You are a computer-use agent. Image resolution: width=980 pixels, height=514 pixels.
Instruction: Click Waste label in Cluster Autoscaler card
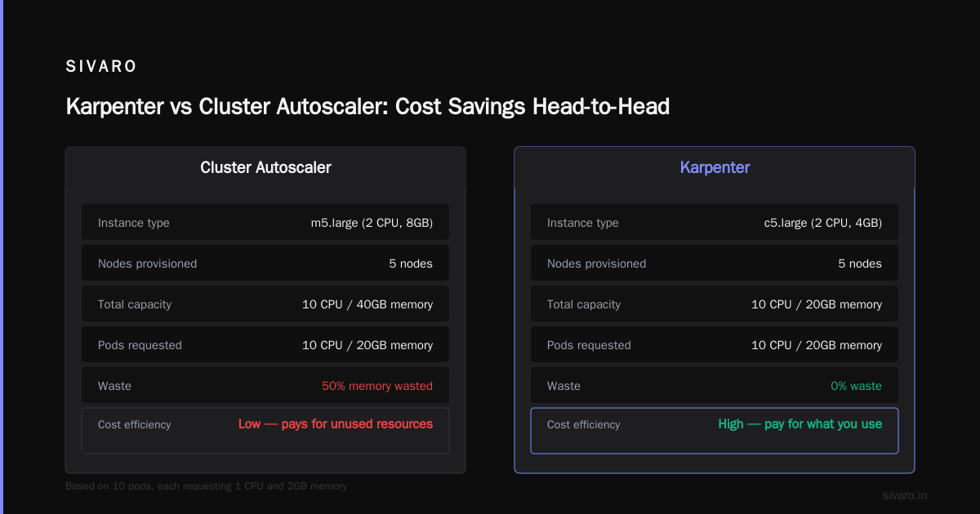pyautogui.click(x=114, y=386)
